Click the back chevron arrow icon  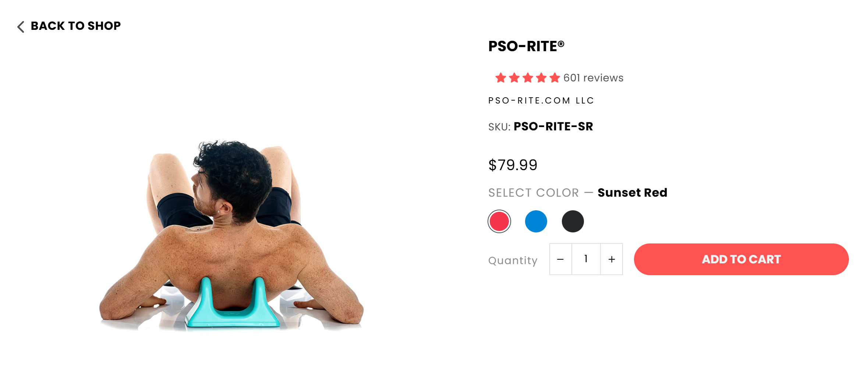[21, 27]
